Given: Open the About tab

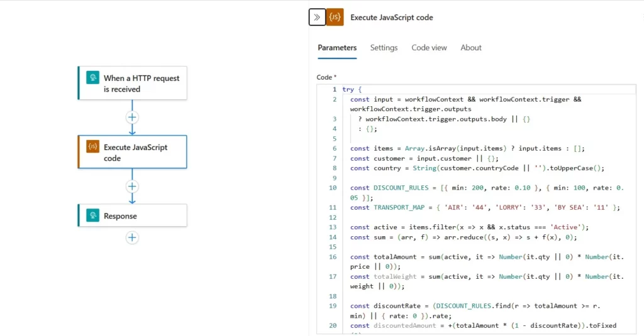Looking at the screenshot, I should 470,48.
